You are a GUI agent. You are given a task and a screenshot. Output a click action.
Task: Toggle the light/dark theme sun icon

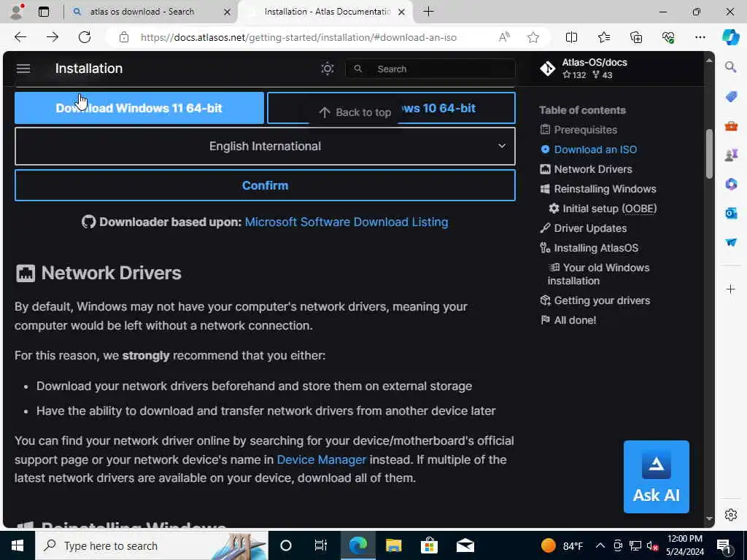(x=328, y=69)
